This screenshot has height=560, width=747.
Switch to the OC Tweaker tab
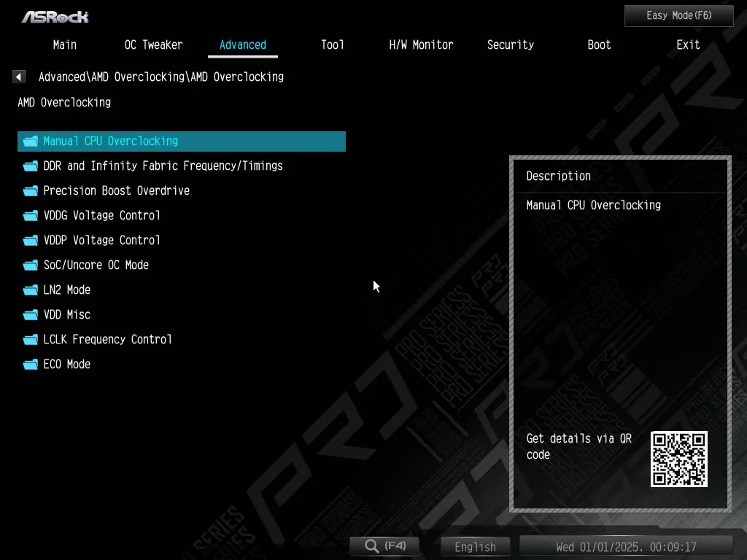153,45
